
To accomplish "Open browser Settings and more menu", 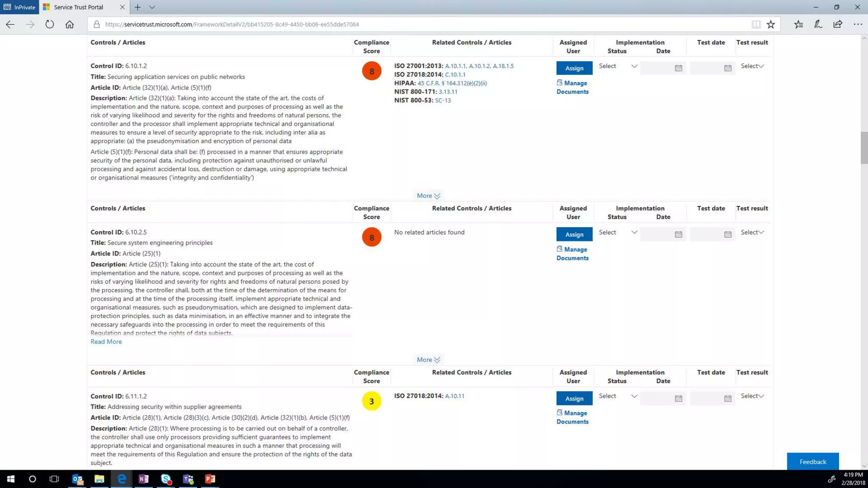I will 858,24.
